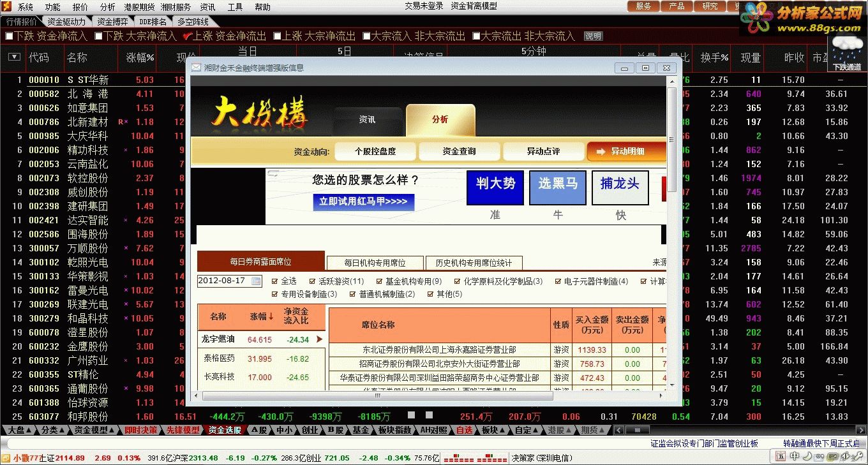Image resolution: width=868 pixels, height=465 pixels.
Task: Click the small icon at top-left of ad banner
Action: click(273, 172)
